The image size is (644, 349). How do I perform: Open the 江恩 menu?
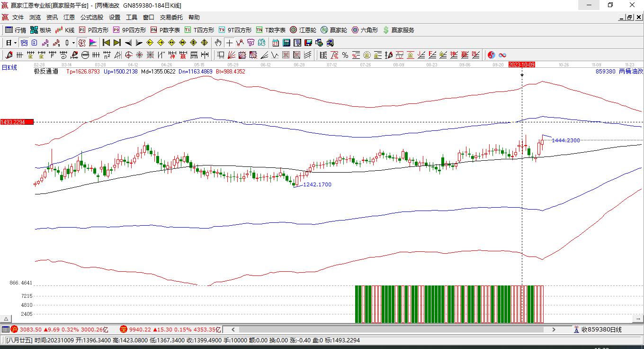pyautogui.click(x=69, y=18)
